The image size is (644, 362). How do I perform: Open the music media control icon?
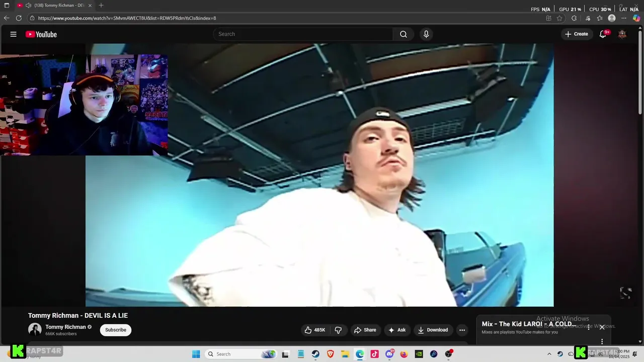pos(588,18)
